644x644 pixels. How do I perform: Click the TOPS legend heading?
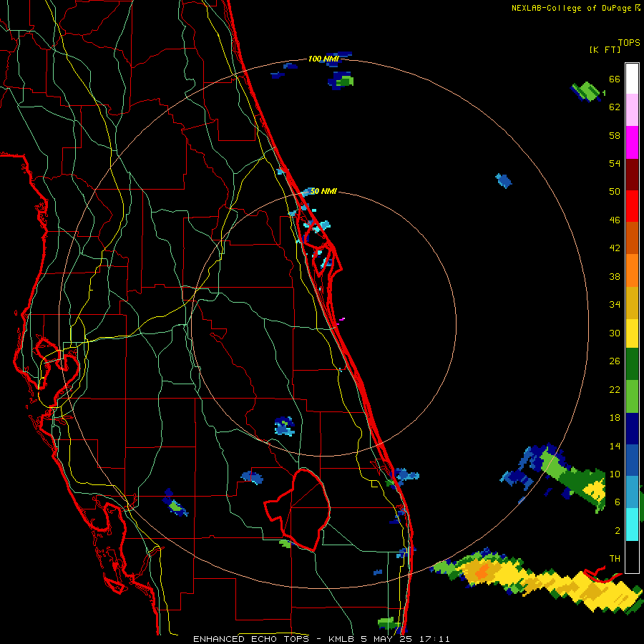pos(629,42)
